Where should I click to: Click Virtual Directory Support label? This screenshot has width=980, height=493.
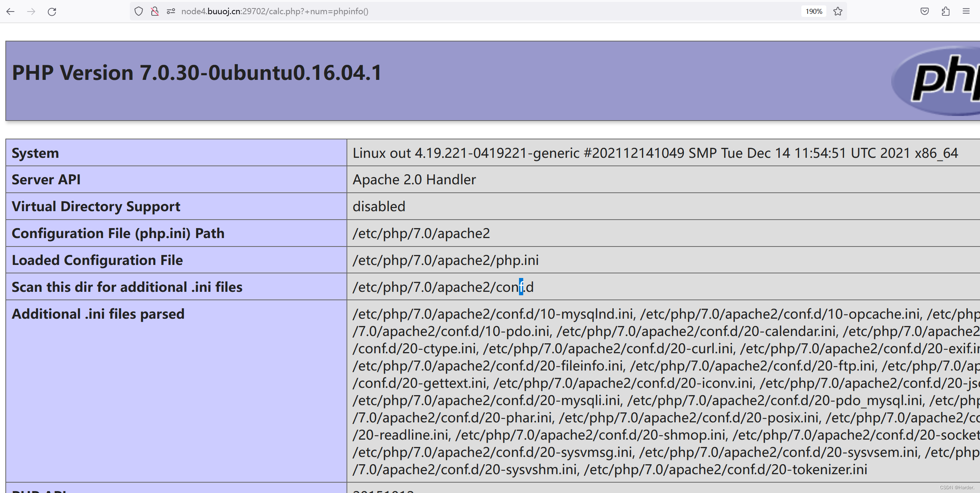(96, 207)
